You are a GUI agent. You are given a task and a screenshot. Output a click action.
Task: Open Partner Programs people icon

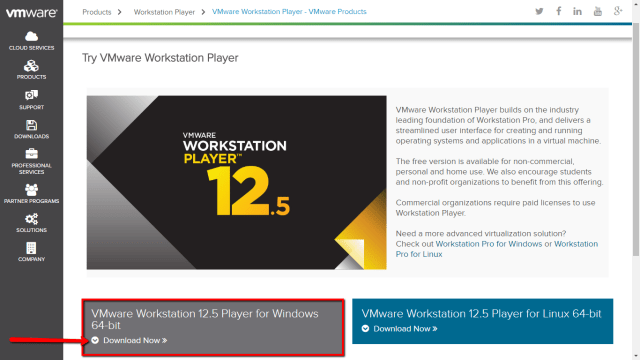pos(31,190)
